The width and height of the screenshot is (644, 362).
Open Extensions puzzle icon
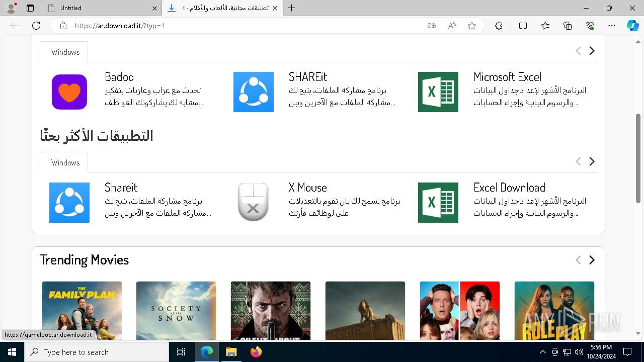499,26
